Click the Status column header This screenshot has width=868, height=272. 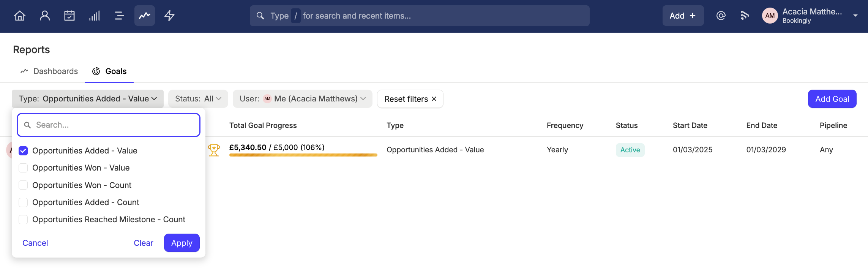(627, 125)
